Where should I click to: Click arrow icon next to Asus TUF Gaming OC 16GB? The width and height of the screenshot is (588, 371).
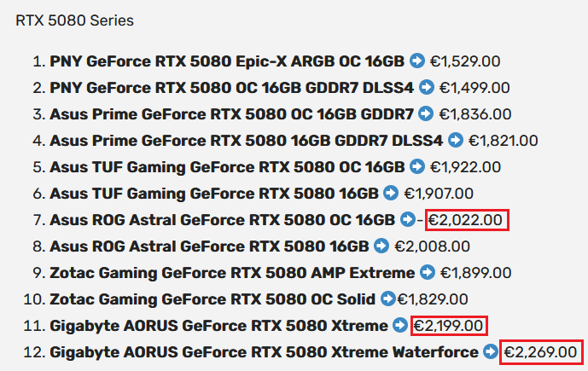417,166
